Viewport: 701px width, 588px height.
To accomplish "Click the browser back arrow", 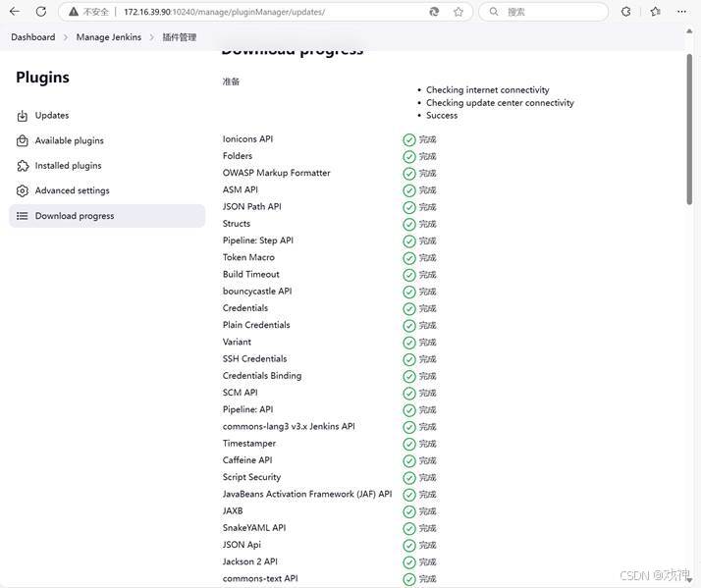I will (x=15, y=12).
